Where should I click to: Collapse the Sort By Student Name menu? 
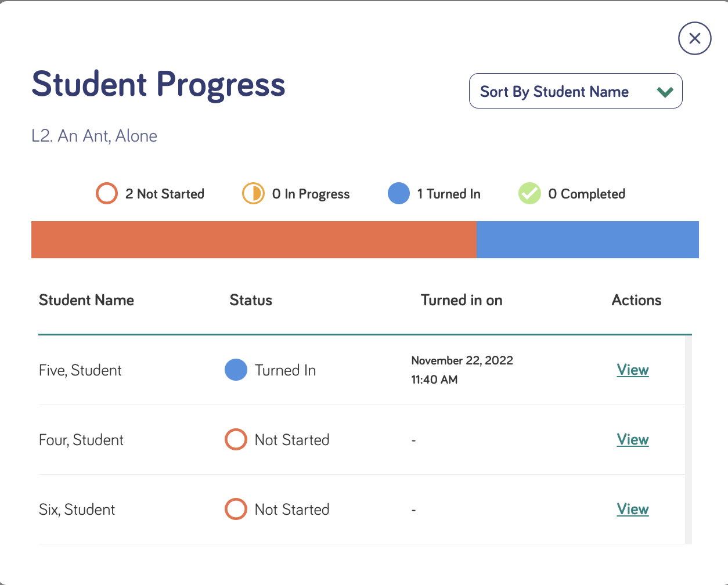pos(575,91)
